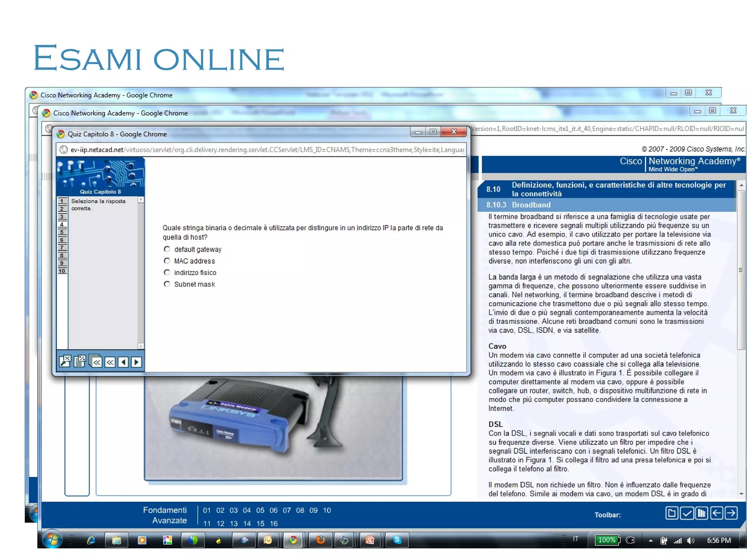Viewport: 747px width, 560px height.
Task: Open chapter 11 in Avanzate row
Action: click(x=207, y=524)
